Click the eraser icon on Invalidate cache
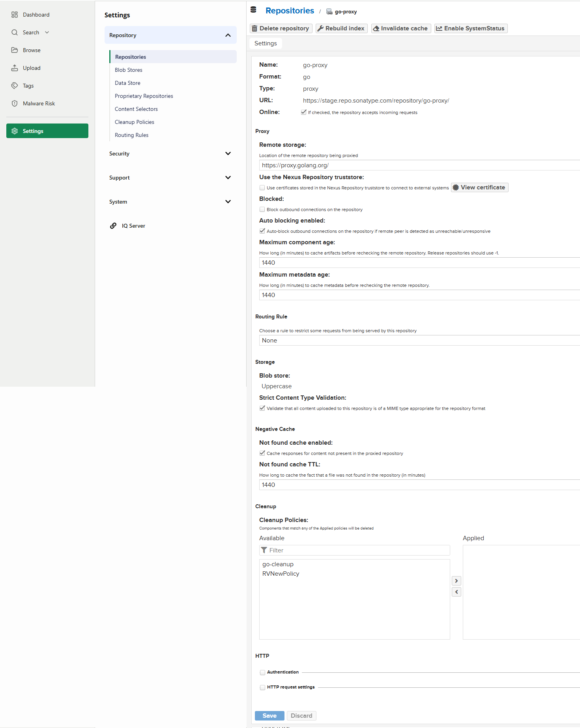The height and width of the screenshot is (728, 580). tap(376, 28)
